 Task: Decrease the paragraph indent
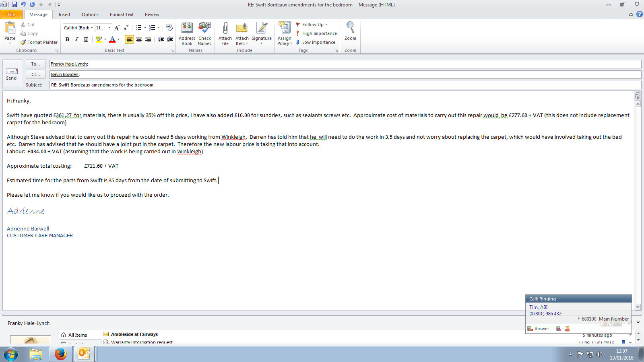(161, 39)
